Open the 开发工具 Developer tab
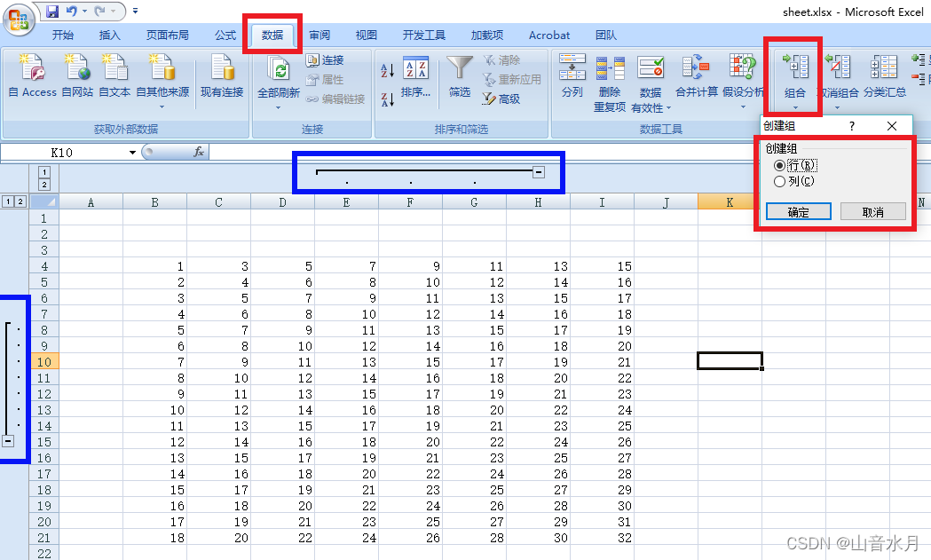 [424, 35]
